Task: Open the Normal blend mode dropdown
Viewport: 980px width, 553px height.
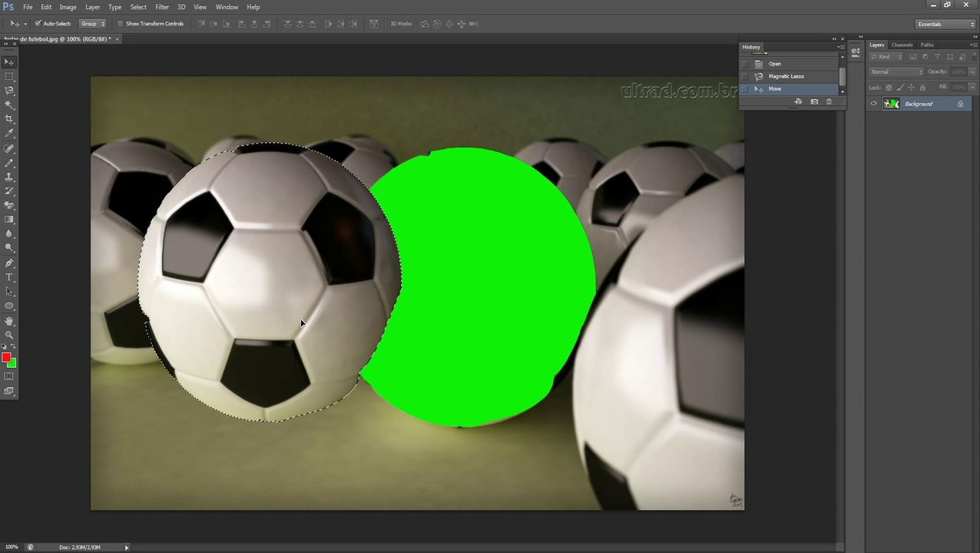Action: pyautogui.click(x=896, y=71)
